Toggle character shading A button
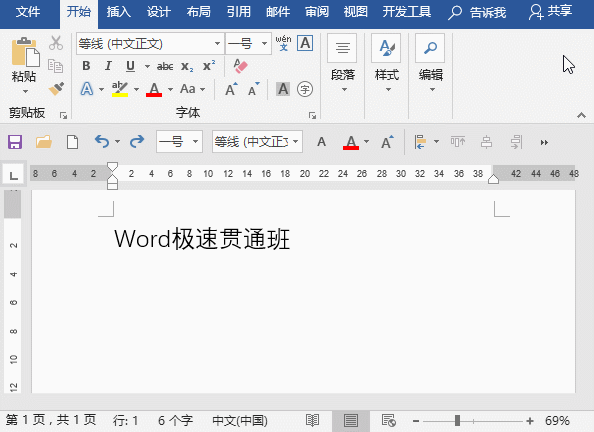The width and height of the screenshot is (594, 432). pyautogui.click(x=283, y=89)
